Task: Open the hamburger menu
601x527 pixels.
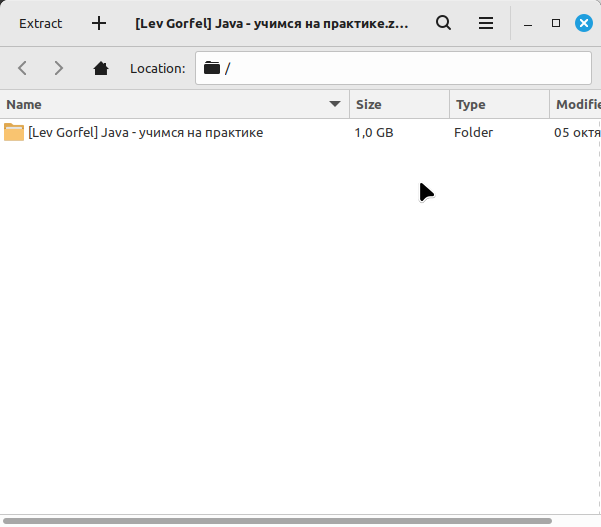Action: (486, 23)
